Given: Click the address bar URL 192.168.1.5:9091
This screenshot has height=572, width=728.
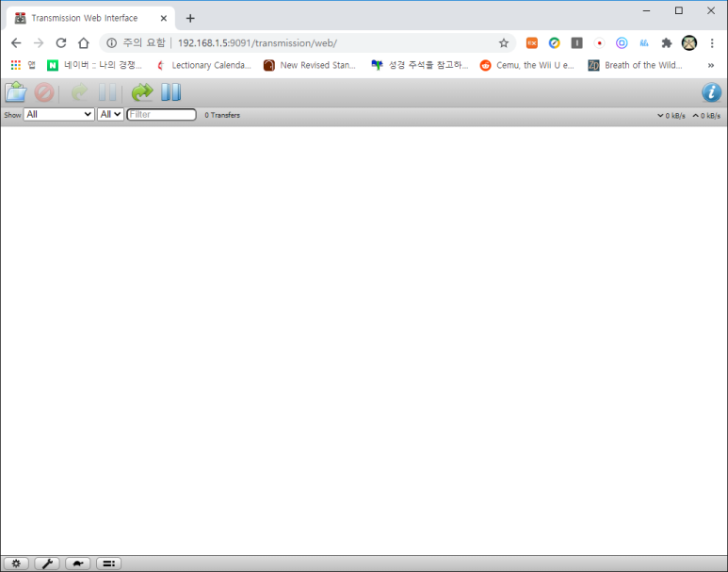Looking at the screenshot, I should pos(257,43).
